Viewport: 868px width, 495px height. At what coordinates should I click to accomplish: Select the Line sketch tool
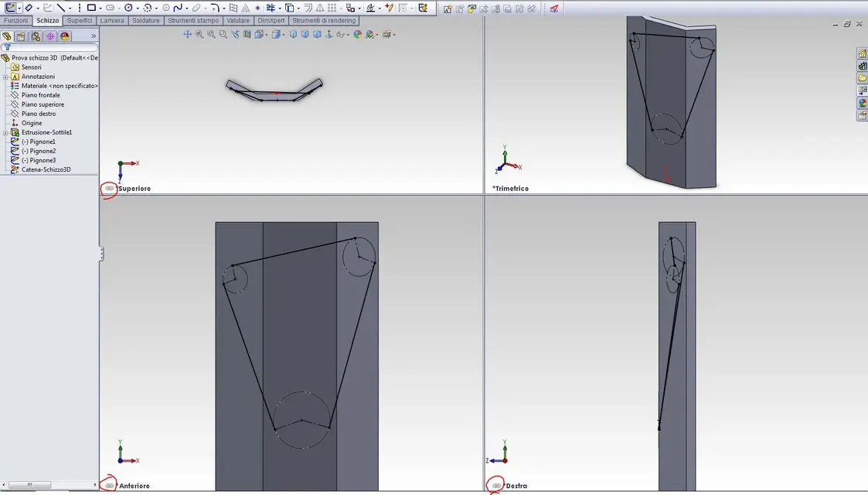click(61, 9)
